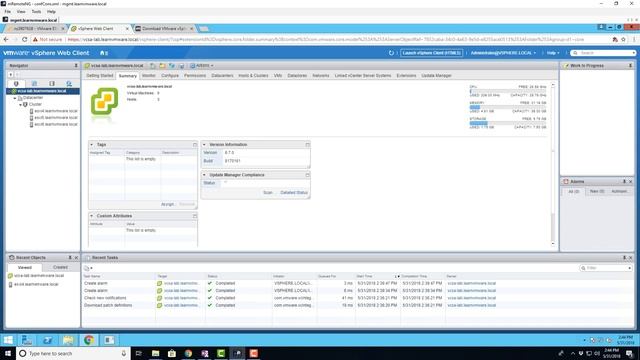Open the mRemoteNG View menu

[21, 12]
